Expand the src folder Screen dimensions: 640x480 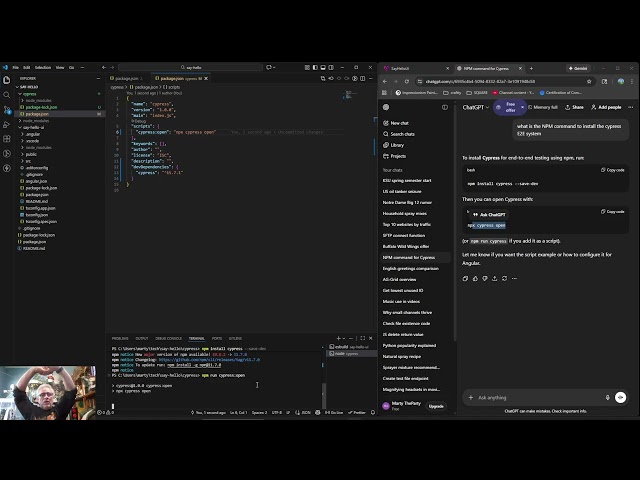[x=28, y=161]
